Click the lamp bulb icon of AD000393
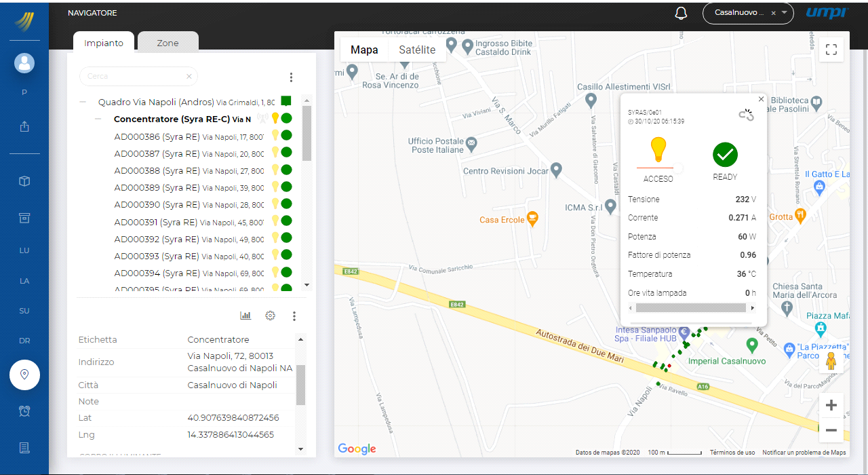Viewport: 868px width, 475px height. (x=275, y=255)
